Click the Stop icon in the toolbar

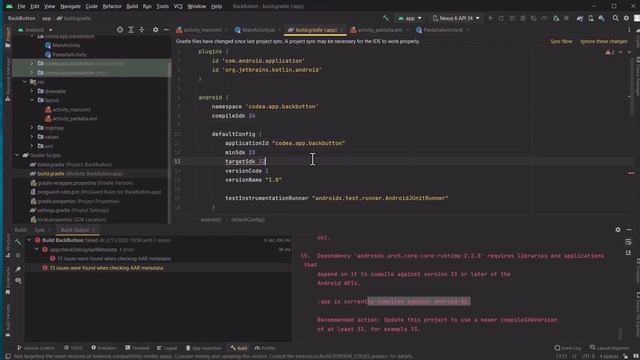coord(566,18)
